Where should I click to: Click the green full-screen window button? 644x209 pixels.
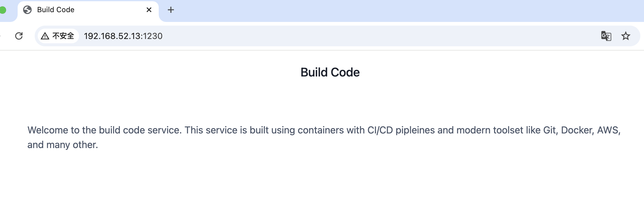tap(3, 10)
